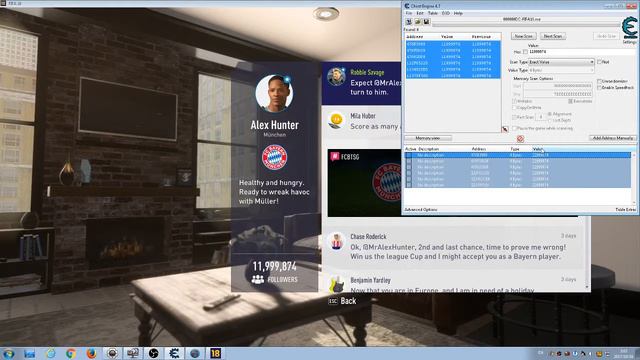Click the red arrow copy-to-address-list icon
Screen dimensions: 640x360
[505, 129]
